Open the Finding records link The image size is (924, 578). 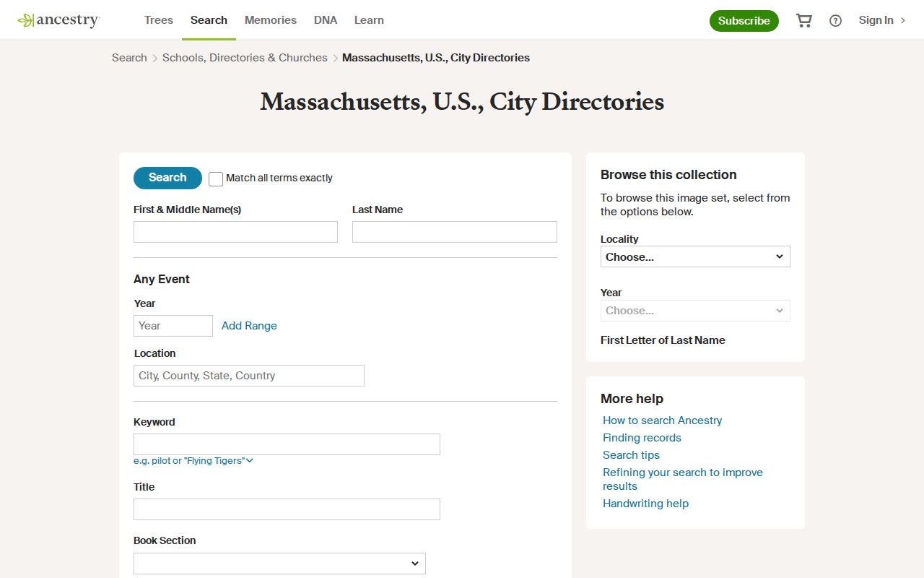tap(642, 438)
